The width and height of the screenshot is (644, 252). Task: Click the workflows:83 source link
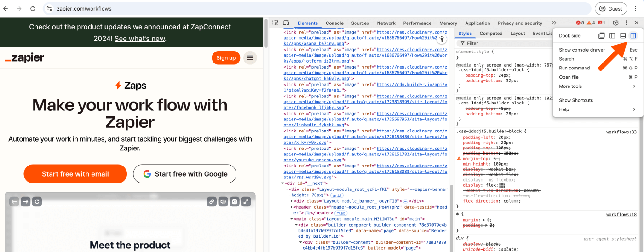[x=621, y=132]
